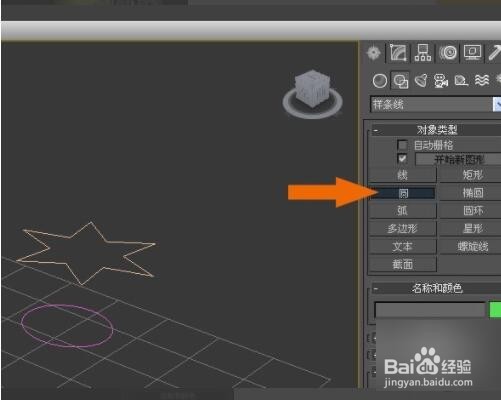Screen dimensions: 501x400
Task: Click the ViewCube in the viewport
Action: pos(312,88)
